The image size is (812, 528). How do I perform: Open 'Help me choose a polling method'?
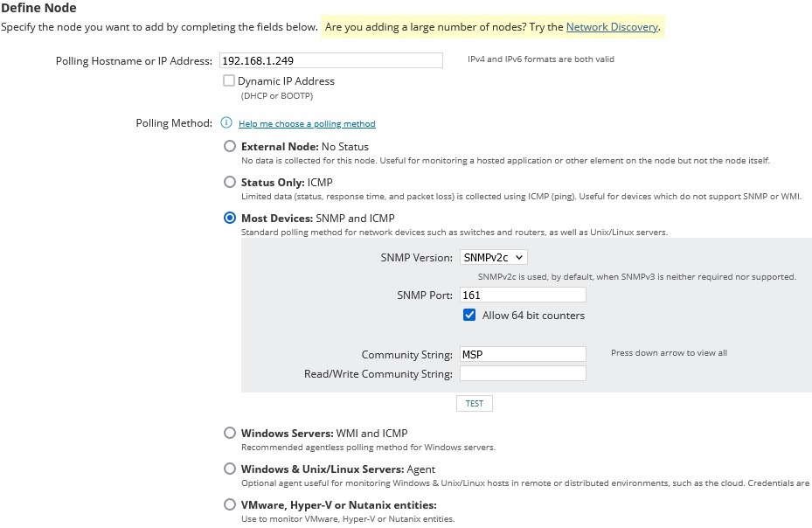pos(307,124)
